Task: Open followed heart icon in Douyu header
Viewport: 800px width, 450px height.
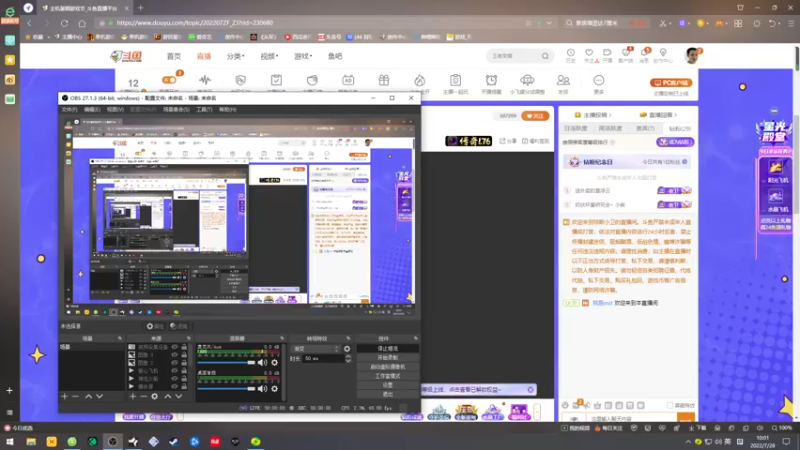Action: (x=589, y=53)
